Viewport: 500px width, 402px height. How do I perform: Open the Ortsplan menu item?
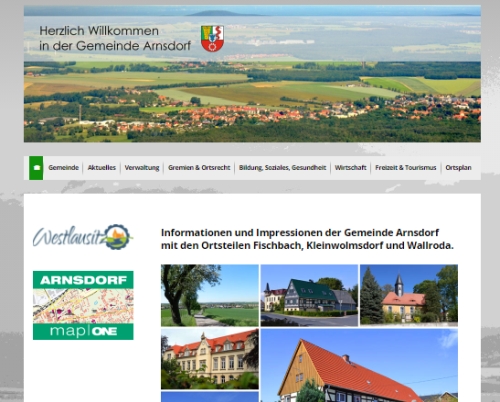[458, 168]
